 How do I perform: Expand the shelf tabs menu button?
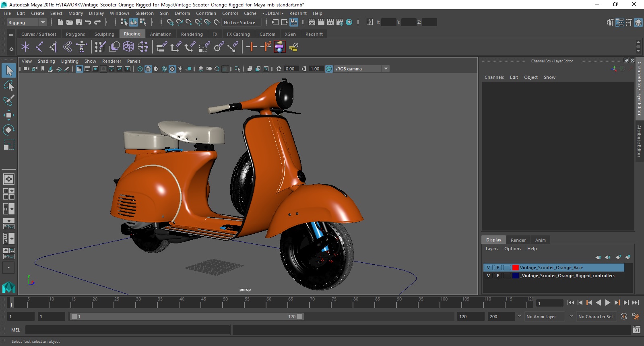coord(11,35)
